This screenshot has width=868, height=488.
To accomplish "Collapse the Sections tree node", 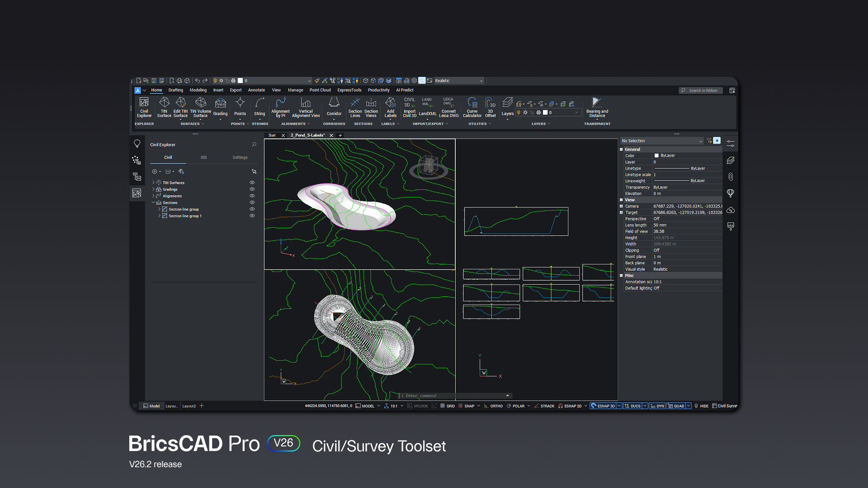I will 153,202.
